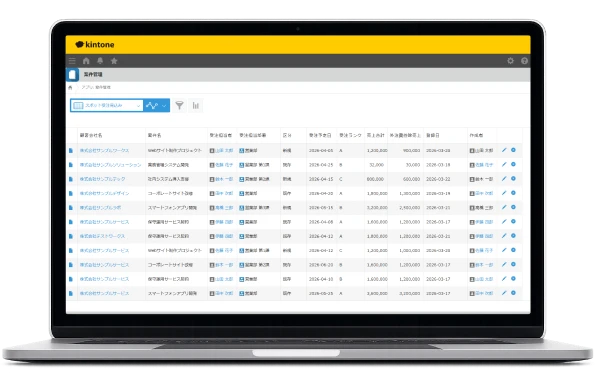The height and width of the screenshot is (383, 595).
Task: Click the customer company name column header
Action: pyautogui.click(x=91, y=135)
